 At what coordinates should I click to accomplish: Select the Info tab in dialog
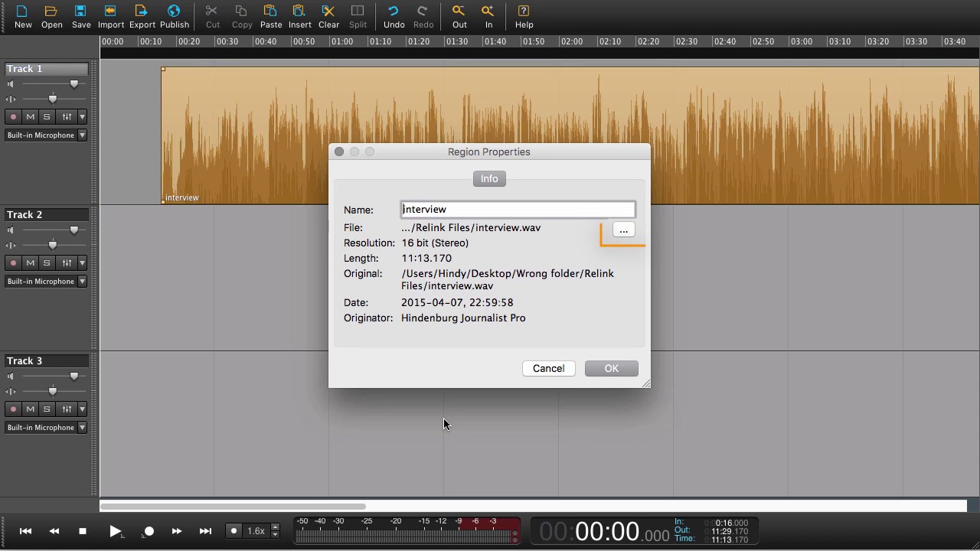pyautogui.click(x=489, y=178)
